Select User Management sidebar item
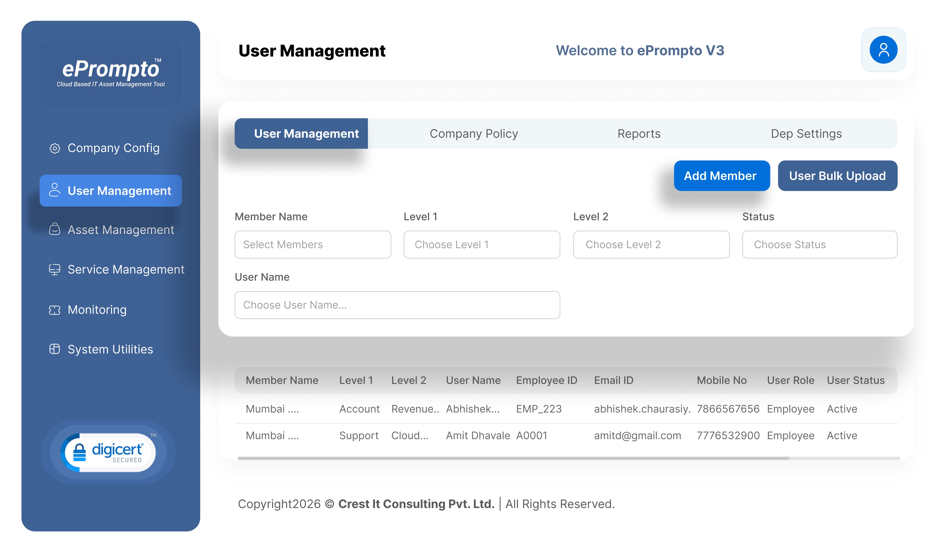936x560 pixels. coord(111,191)
